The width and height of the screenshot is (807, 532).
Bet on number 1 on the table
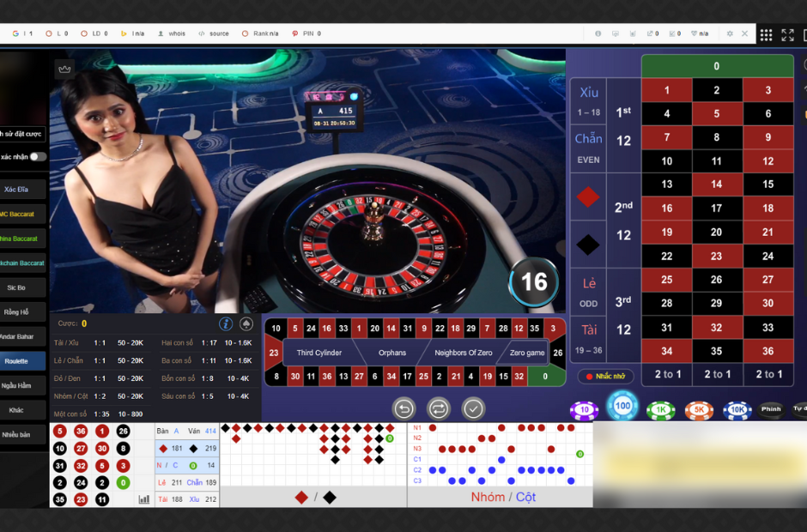click(x=666, y=90)
